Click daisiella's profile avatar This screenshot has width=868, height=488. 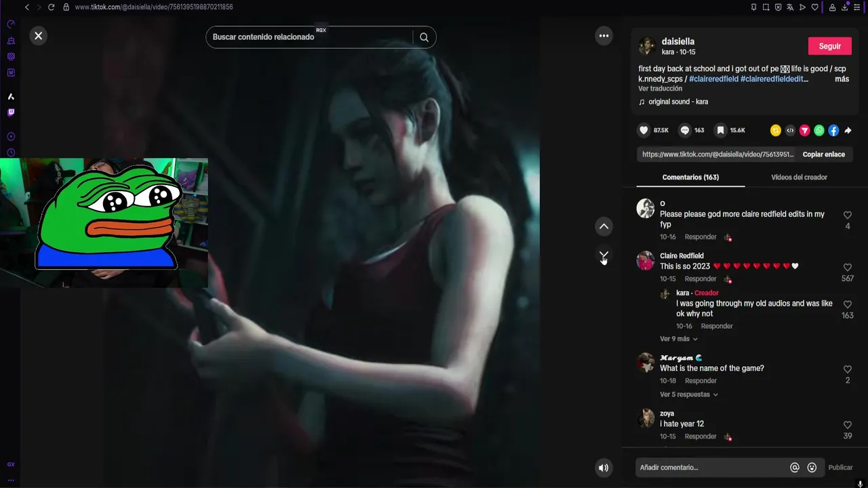(x=647, y=46)
